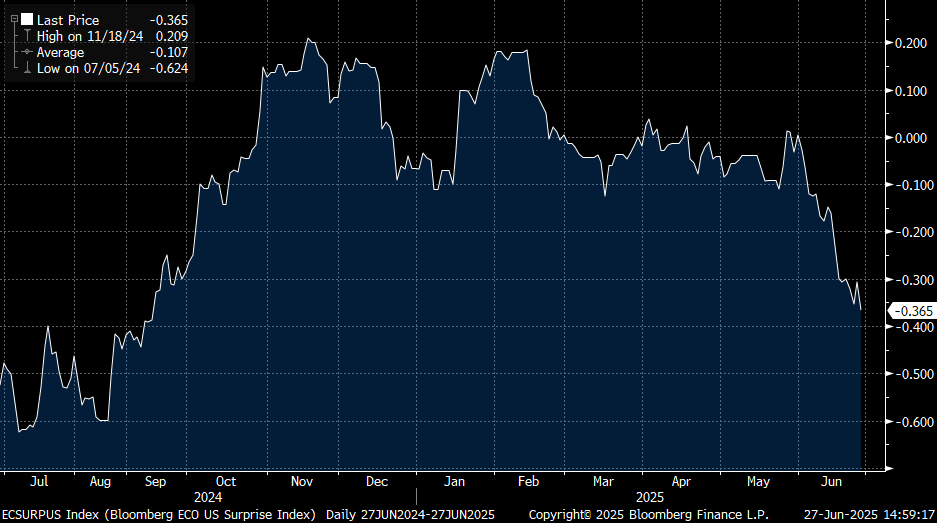Click the -0.365 last value axis flag
This screenshot has height=523, width=937.
pyautogui.click(x=911, y=311)
